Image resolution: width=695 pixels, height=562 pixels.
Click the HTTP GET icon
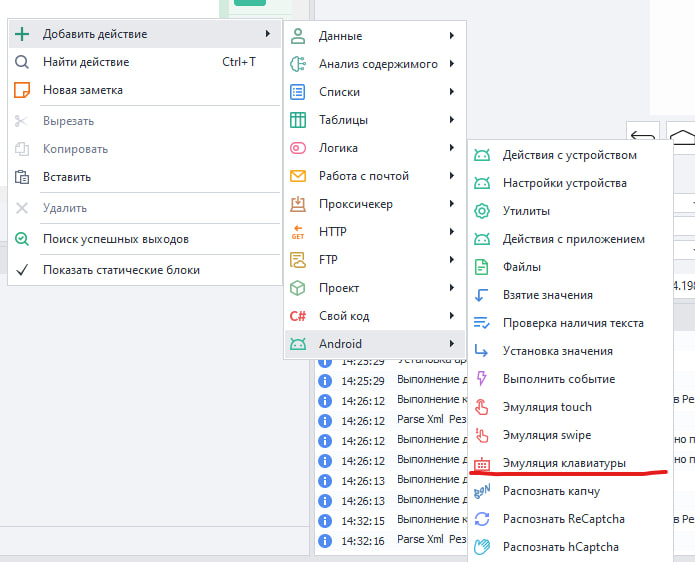(x=298, y=232)
